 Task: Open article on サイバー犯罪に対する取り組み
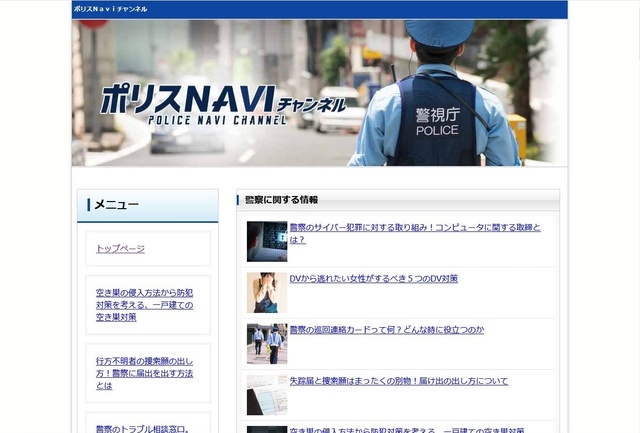[415, 233]
